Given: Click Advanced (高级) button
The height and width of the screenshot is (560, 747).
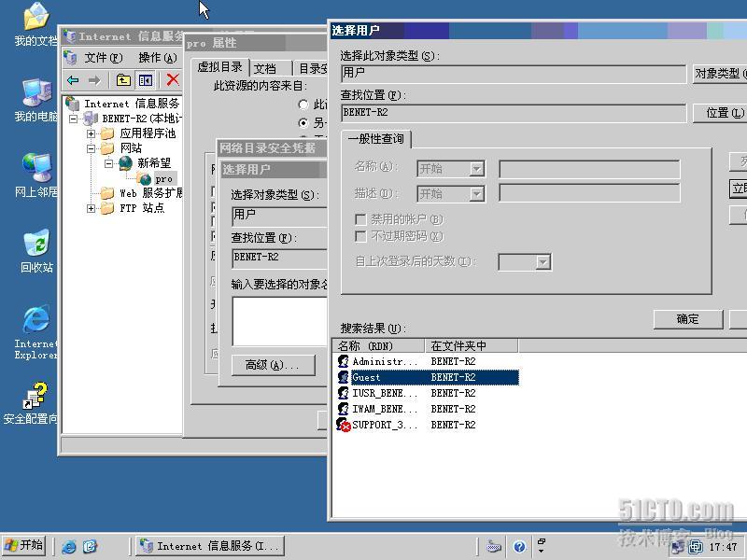Looking at the screenshot, I should 273,365.
